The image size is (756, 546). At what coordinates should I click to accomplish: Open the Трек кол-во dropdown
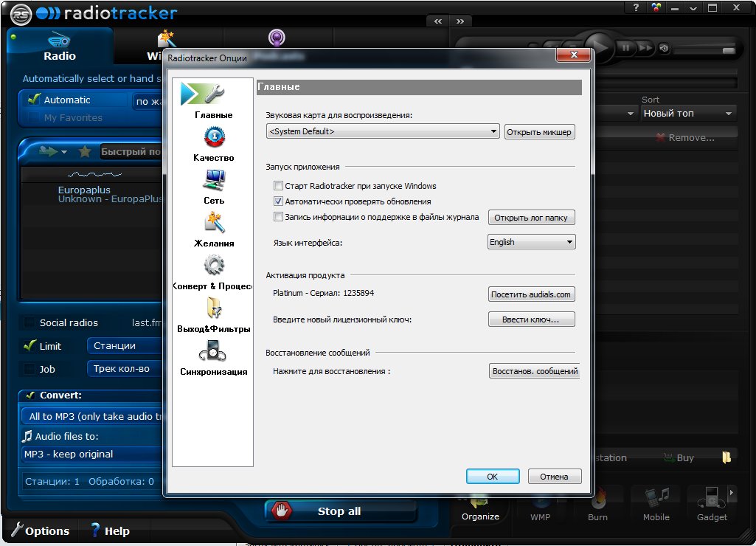pos(125,368)
